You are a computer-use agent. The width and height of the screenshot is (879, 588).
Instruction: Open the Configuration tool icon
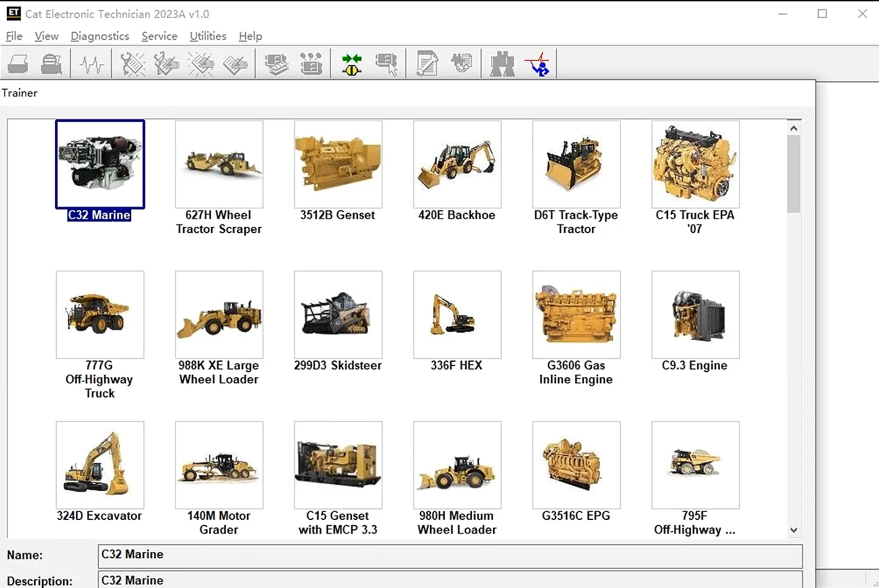point(311,64)
